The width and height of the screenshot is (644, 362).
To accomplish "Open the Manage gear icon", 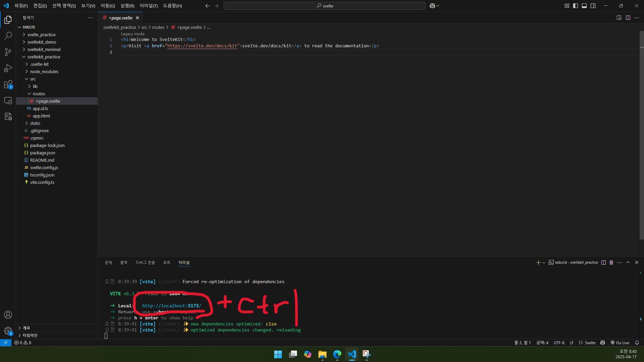I will pos(8,331).
